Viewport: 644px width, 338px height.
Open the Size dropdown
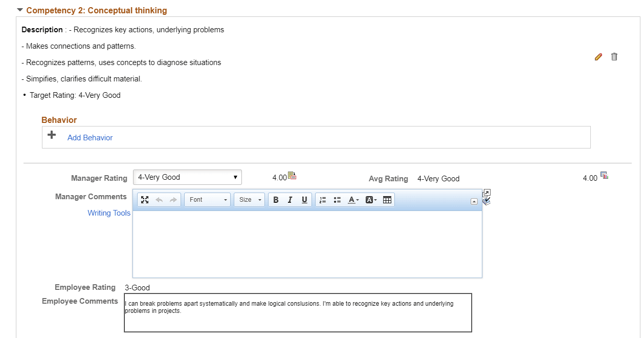point(249,200)
